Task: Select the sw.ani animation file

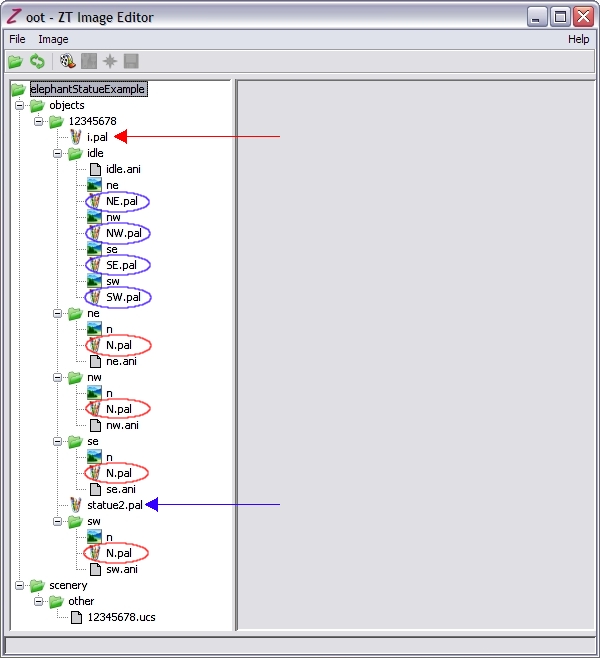Action: pyautogui.click(x=121, y=569)
